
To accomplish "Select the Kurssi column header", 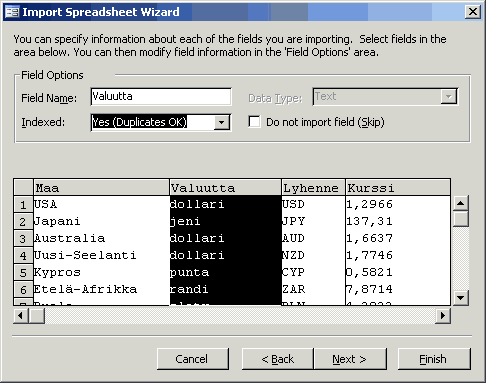I will click(x=398, y=188).
